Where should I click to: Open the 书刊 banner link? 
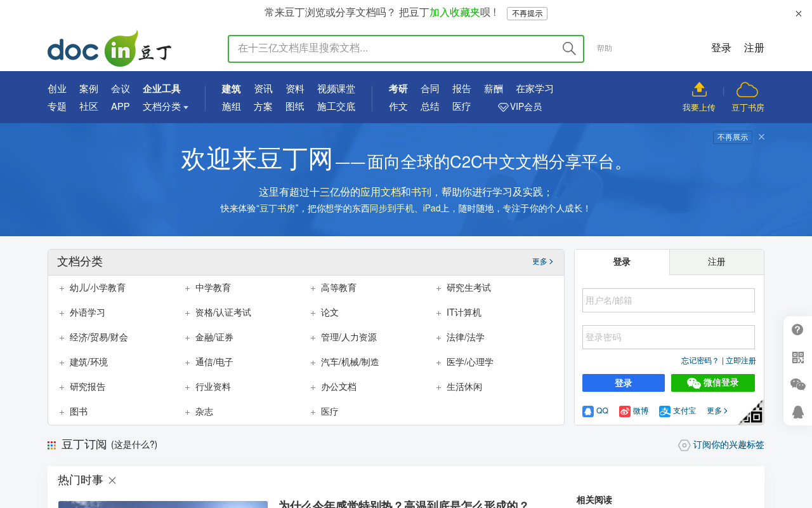tap(421, 192)
